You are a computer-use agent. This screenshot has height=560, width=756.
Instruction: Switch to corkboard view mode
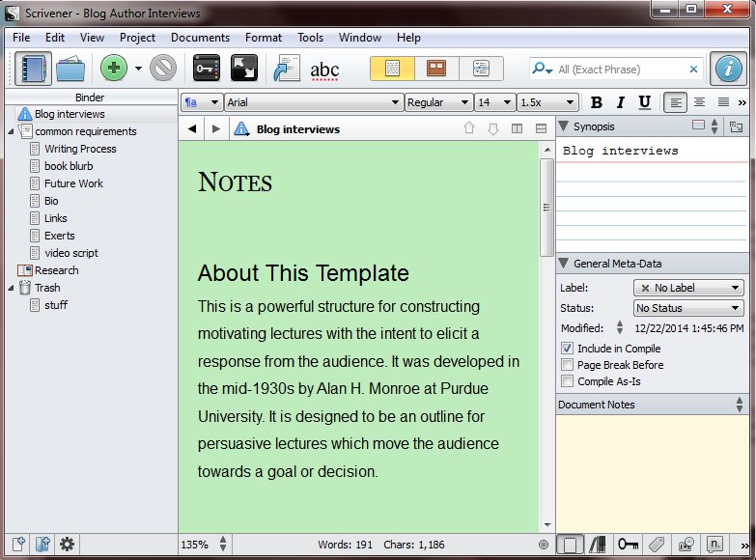coord(436,69)
